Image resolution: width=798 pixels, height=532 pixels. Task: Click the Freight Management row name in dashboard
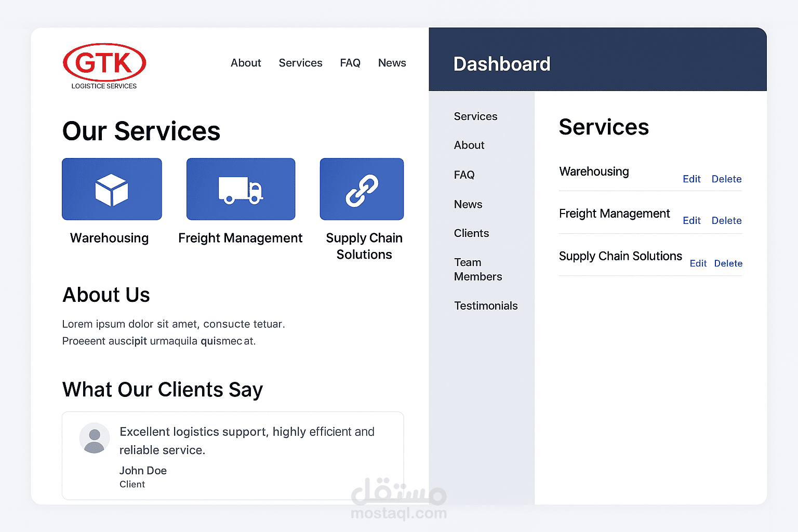pyautogui.click(x=615, y=214)
